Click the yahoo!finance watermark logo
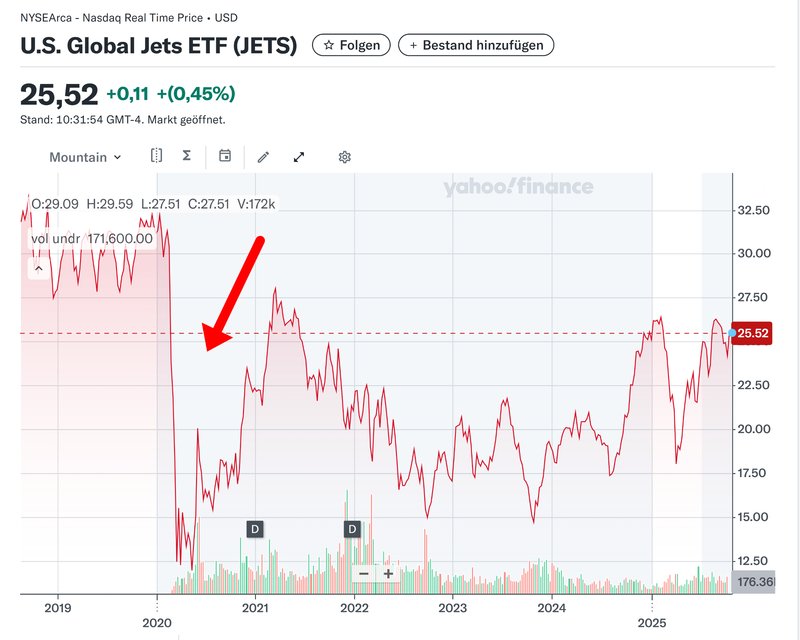800x640 pixels. pos(518,187)
